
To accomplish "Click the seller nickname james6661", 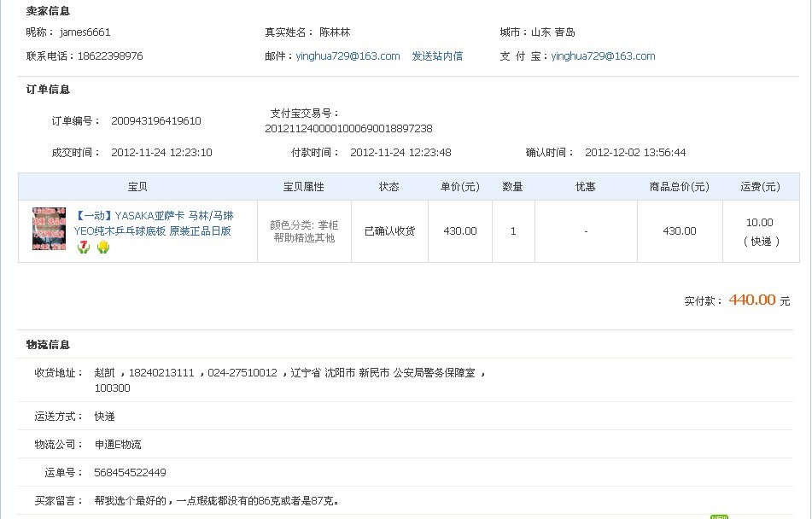I will click(85, 32).
